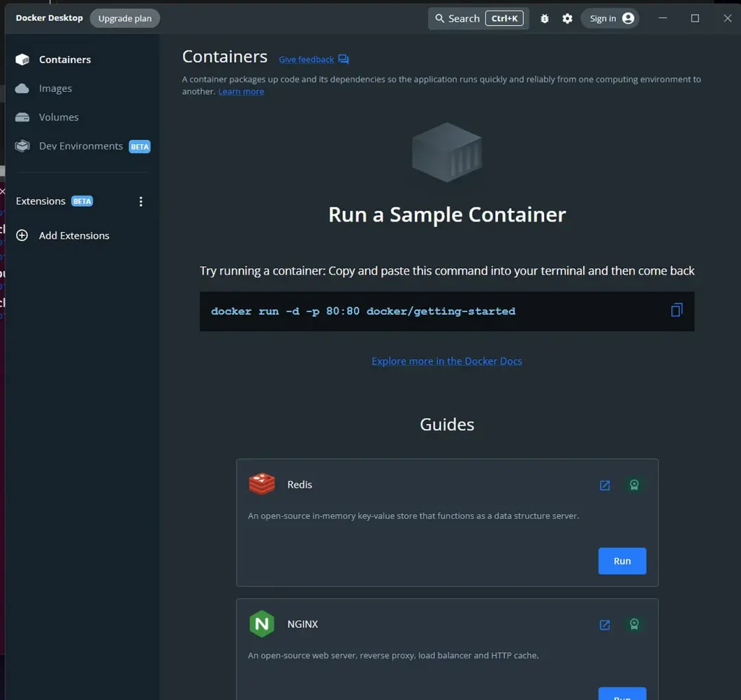The width and height of the screenshot is (741, 700).
Task: Click the Give feedback chat icon
Action: (x=344, y=60)
